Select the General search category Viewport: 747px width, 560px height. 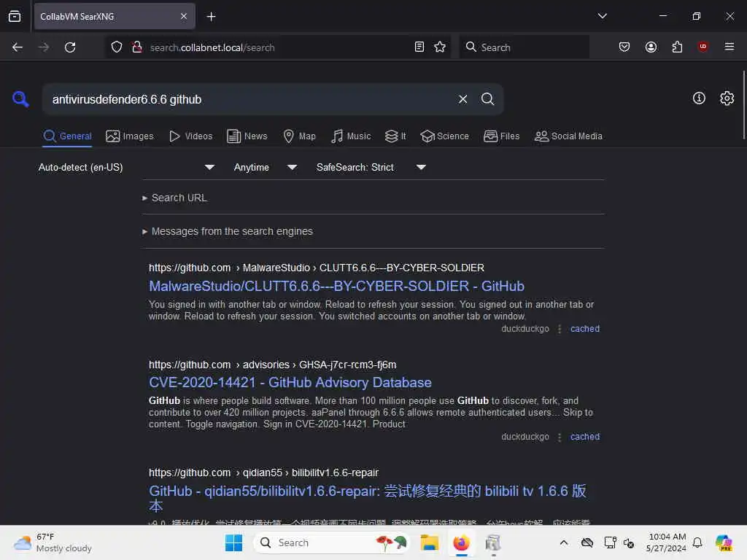[67, 136]
